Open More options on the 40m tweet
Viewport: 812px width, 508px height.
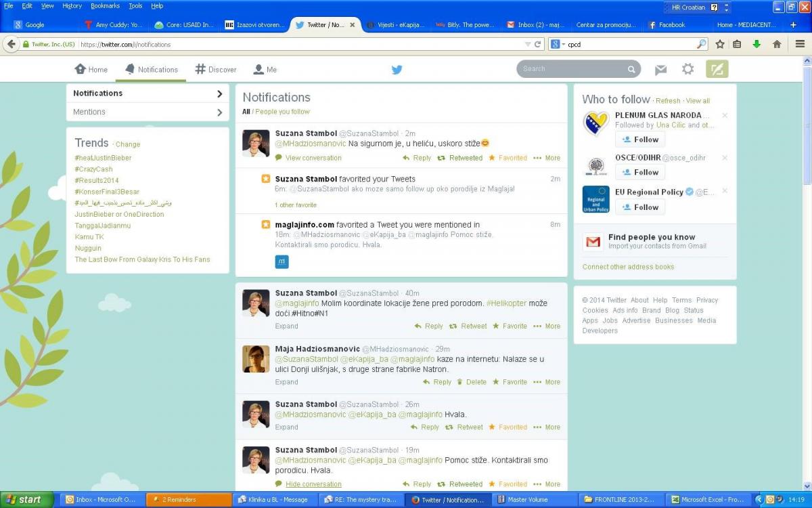(547, 326)
